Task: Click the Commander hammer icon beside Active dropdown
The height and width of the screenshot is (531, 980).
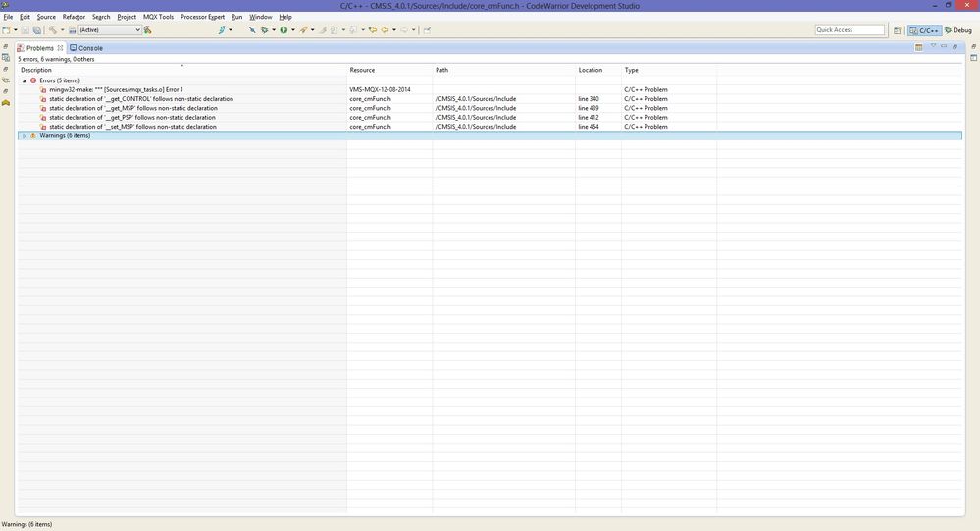Action: [x=148, y=30]
